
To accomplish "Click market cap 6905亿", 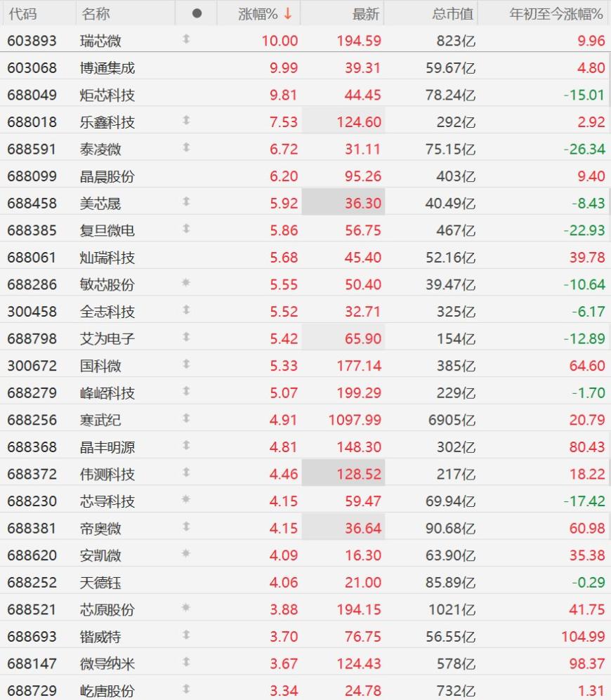I will click(452, 420).
